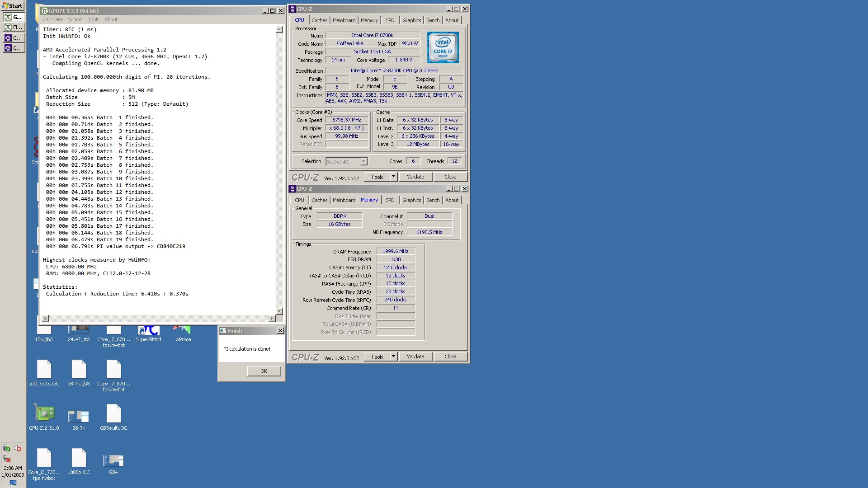
Task: Select the 15k.gb3 file on desktop
Action: coord(44,334)
